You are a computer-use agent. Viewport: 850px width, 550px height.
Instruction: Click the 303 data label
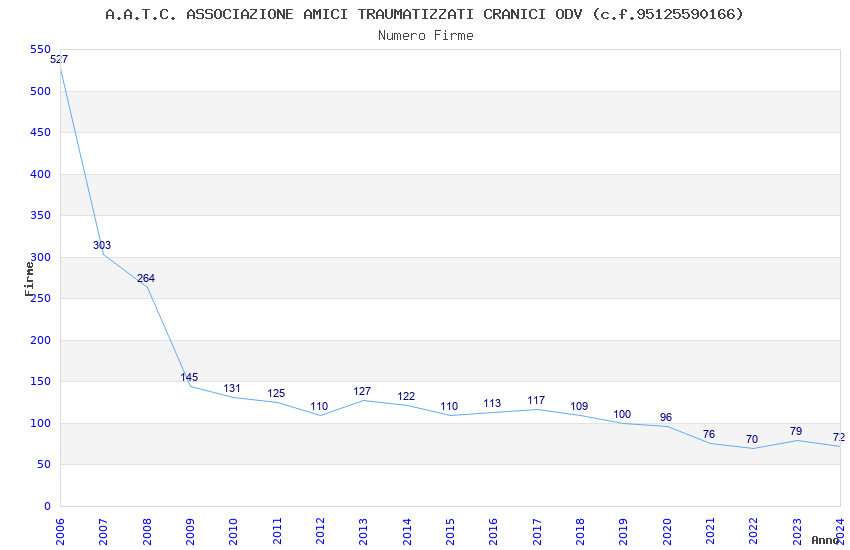tap(102, 245)
